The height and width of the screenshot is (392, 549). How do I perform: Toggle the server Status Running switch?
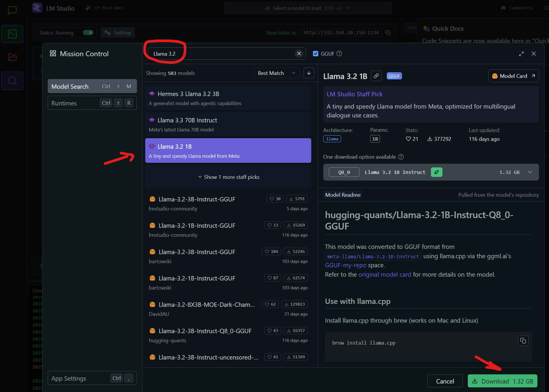pos(88,32)
